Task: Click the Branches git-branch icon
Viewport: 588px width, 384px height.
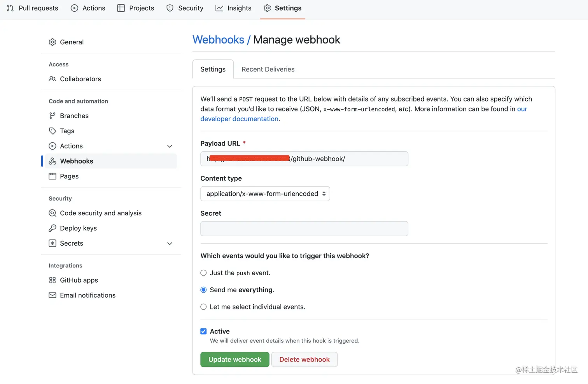Action: 52,116
